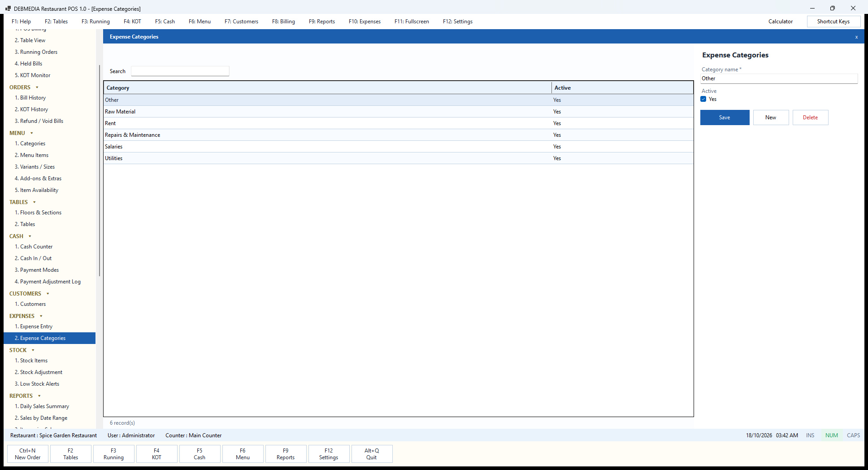This screenshot has height=470, width=868.
Task: Open F9: Reports menu
Action: 322,22
